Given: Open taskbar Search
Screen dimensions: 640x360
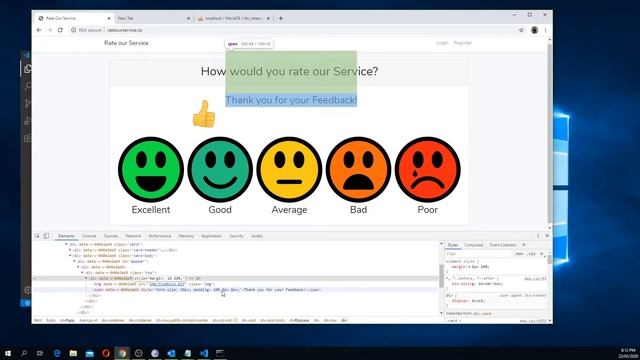Looking at the screenshot, I should click(x=24, y=353).
